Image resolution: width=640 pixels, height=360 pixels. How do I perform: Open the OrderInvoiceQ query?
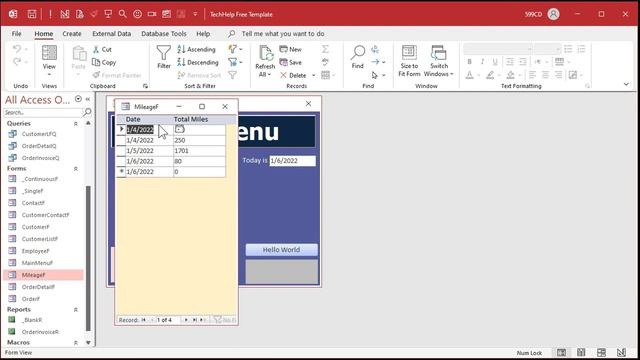click(x=40, y=158)
